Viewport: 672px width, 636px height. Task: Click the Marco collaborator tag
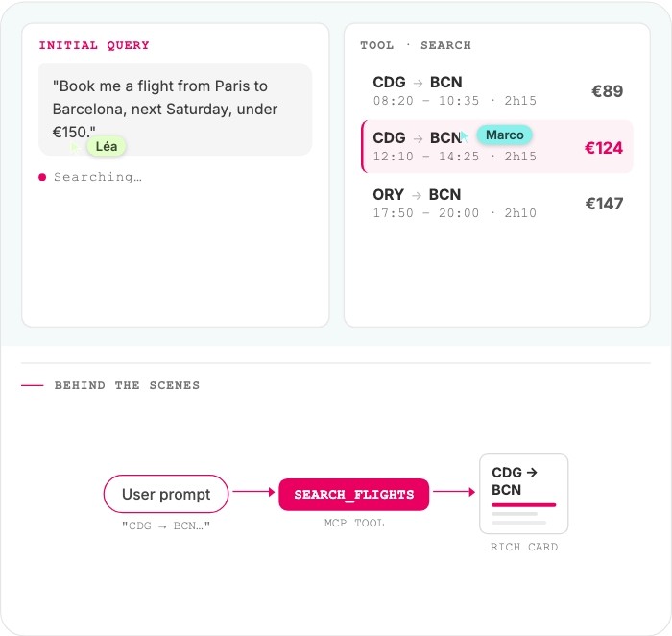[x=505, y=135]
